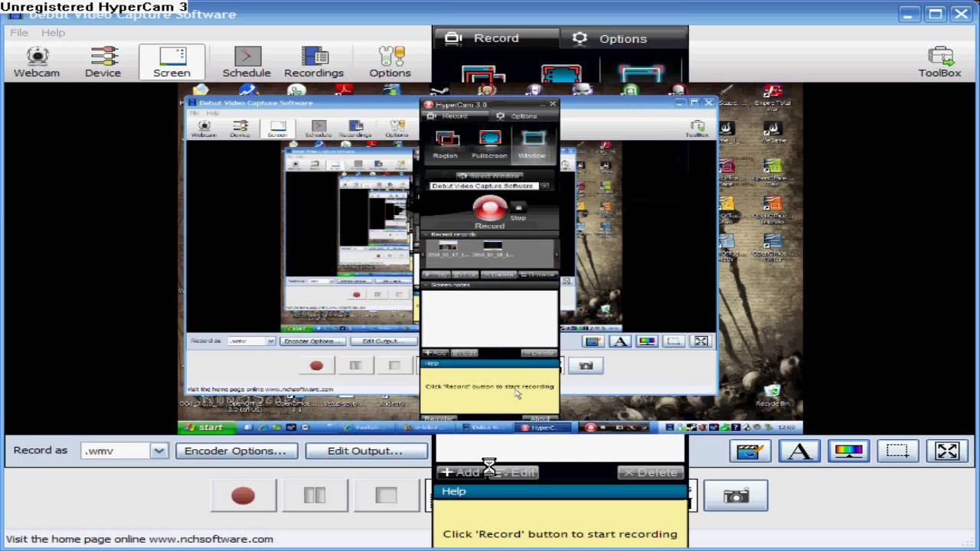Open the Recordings list

click(x=314, y=62)
